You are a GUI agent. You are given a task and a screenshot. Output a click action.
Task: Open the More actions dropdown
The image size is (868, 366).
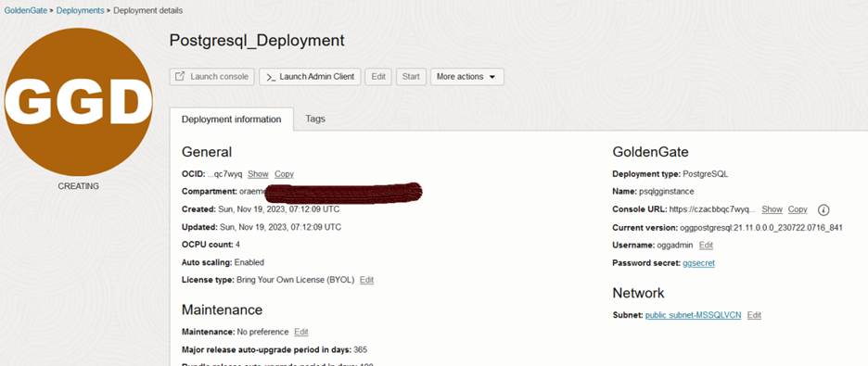(467, 77)
